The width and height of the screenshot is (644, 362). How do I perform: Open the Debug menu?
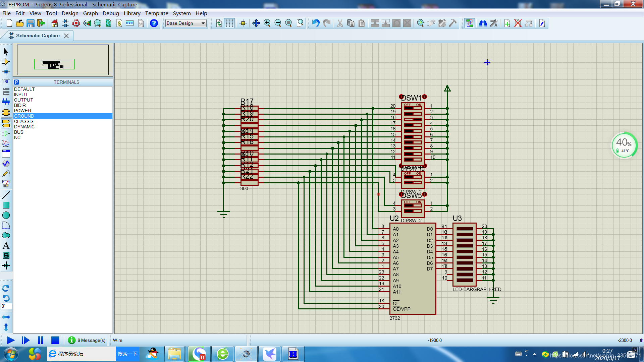[x=111, y=13]
